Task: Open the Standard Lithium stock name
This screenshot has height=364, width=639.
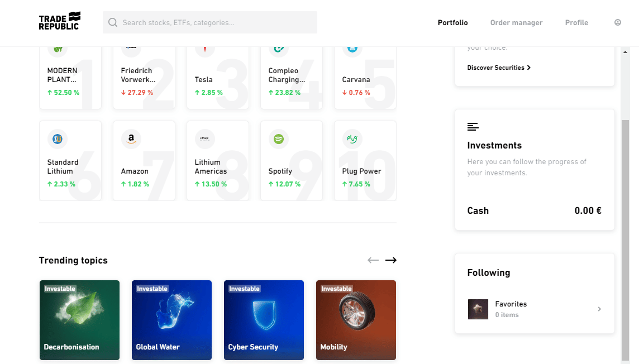Action: click(63, 166)
